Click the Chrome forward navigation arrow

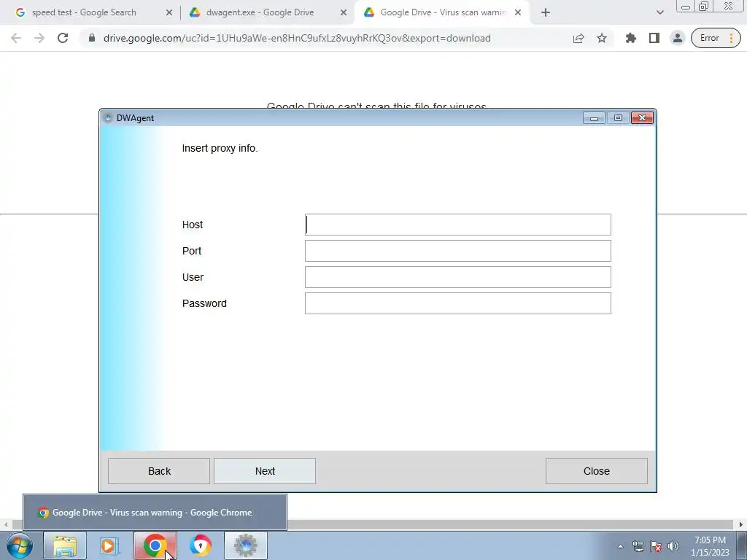(39, 38)
